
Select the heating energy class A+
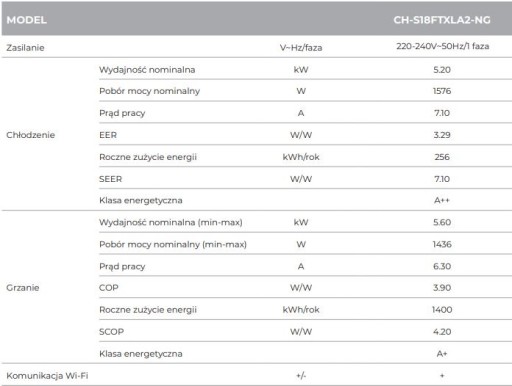coord(442,354)
